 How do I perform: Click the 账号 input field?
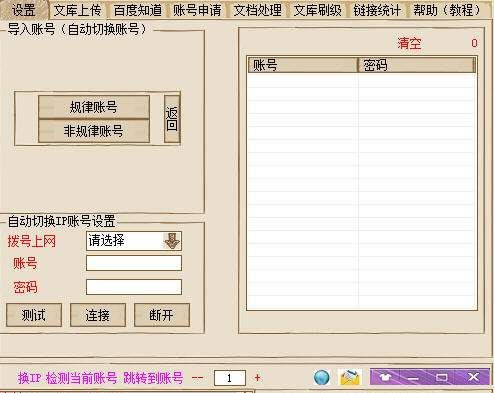134,263
